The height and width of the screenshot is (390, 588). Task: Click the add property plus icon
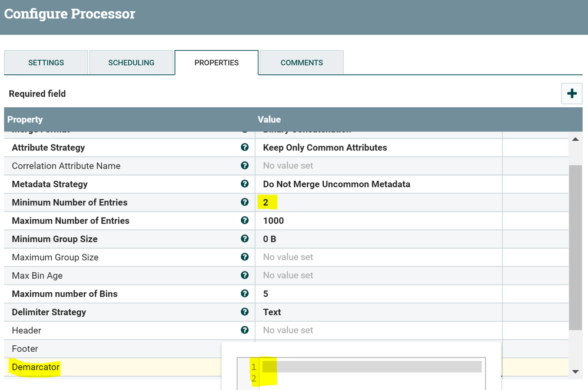point(572,94)
